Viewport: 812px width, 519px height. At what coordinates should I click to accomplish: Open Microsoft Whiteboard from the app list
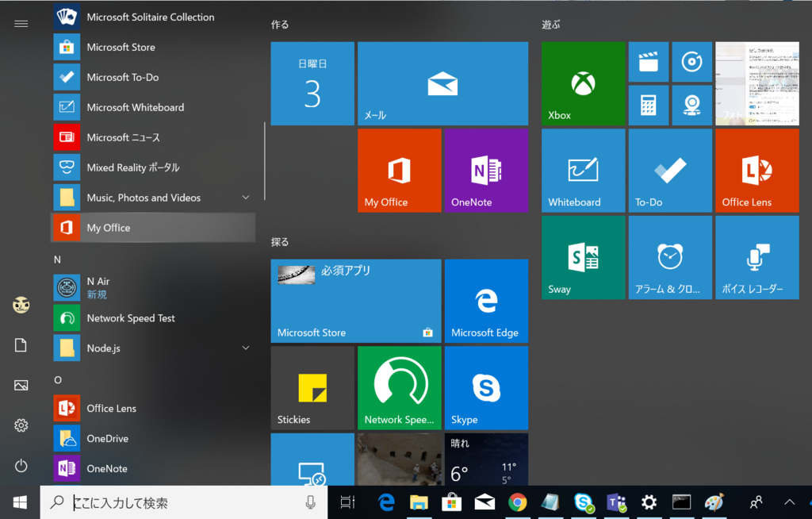point(153,107)
